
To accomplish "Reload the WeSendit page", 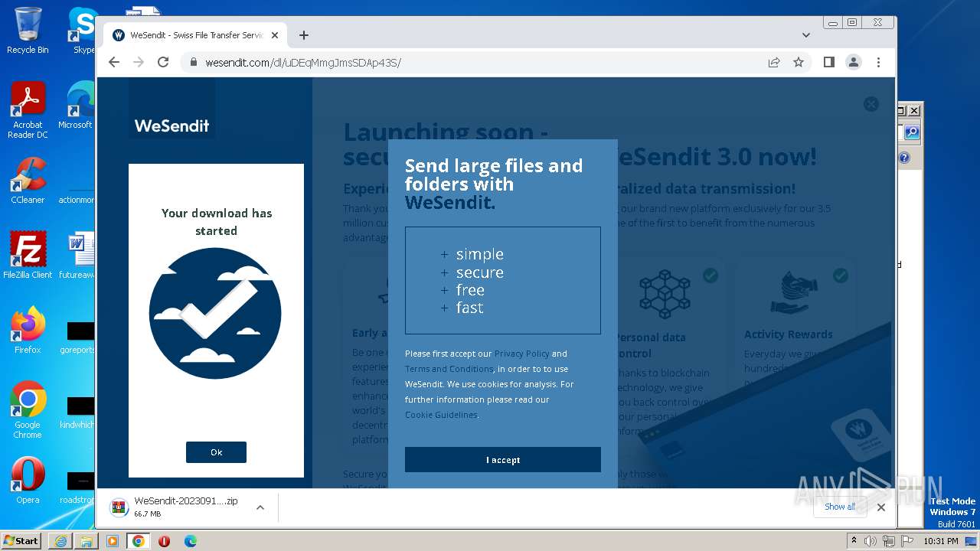I will coord(163,62).
